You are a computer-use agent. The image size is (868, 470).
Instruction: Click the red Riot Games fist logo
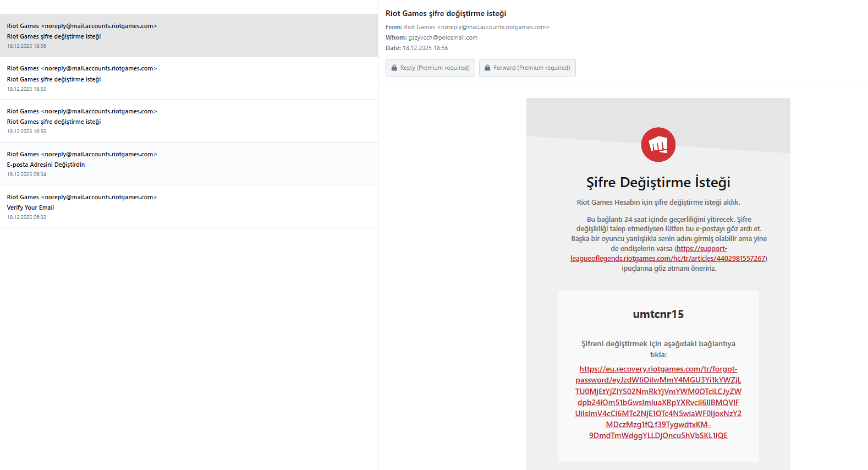pos(658,145)
